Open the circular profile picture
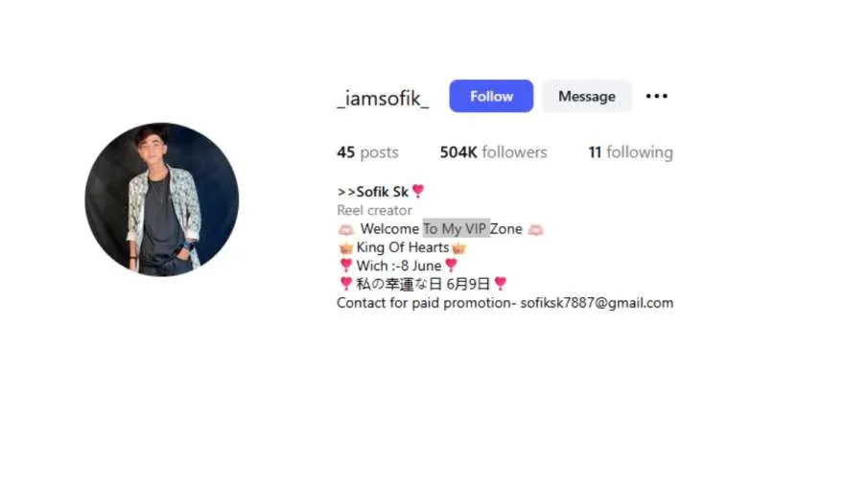This screenshot has height=488, width=868. tap(162, 199)
